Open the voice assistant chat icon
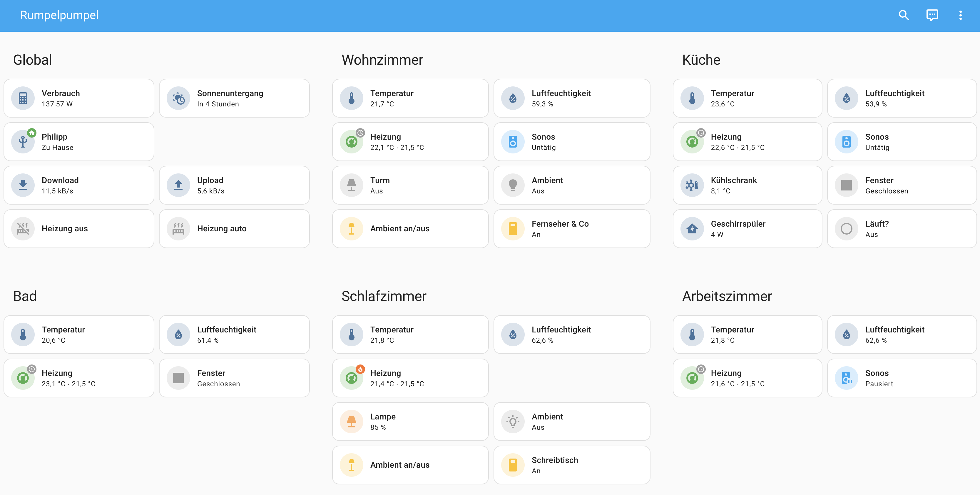 coord(932,15)
